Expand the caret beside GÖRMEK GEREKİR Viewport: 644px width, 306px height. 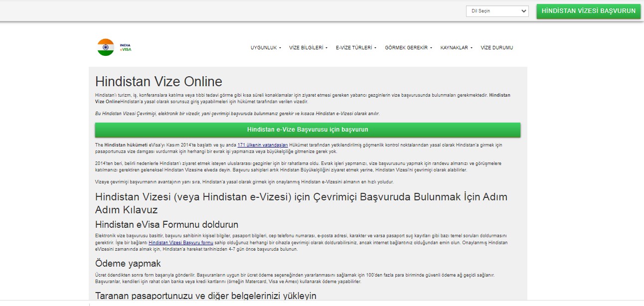point(431,48)
